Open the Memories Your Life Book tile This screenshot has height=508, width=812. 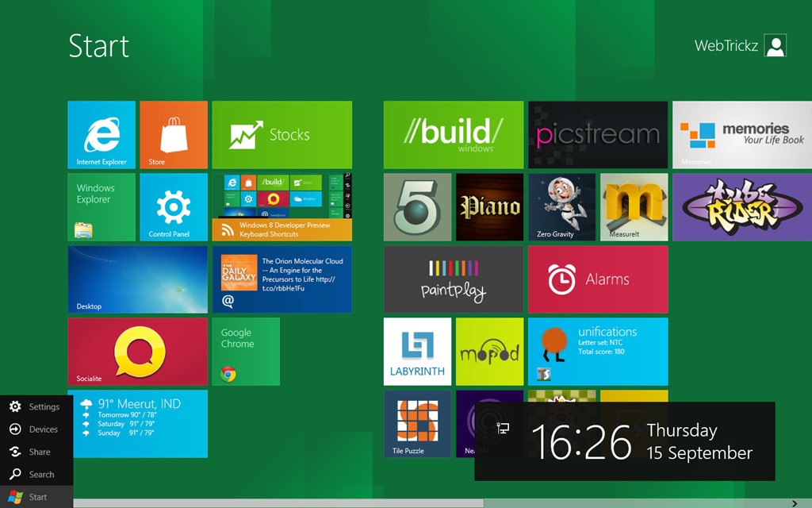(742, 135)
